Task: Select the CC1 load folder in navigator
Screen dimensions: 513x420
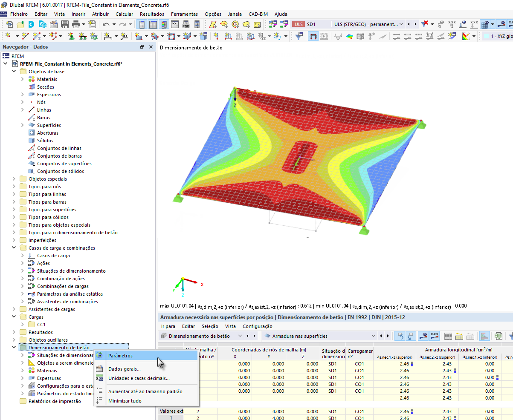Action: 41,325
